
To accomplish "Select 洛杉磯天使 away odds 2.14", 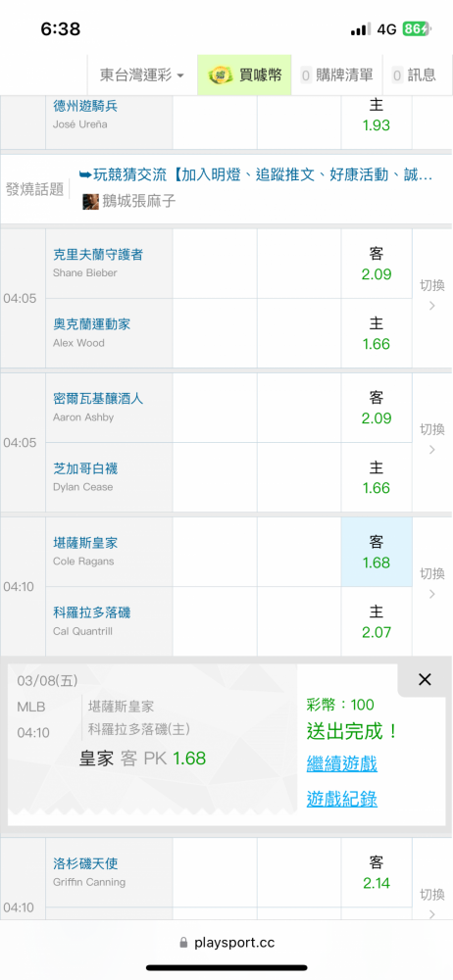I will [377, 872].
